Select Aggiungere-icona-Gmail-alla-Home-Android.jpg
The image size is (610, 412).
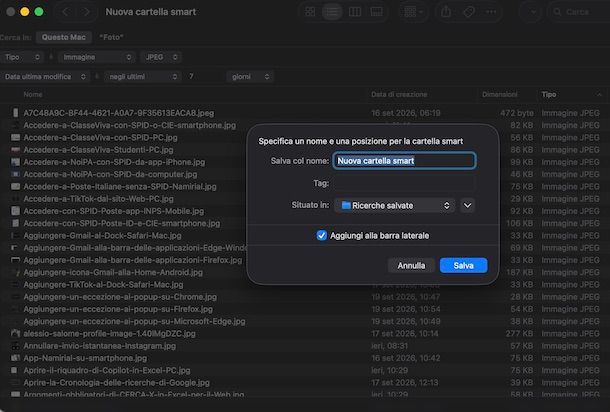pyautogui.click(x=113, y=272)
